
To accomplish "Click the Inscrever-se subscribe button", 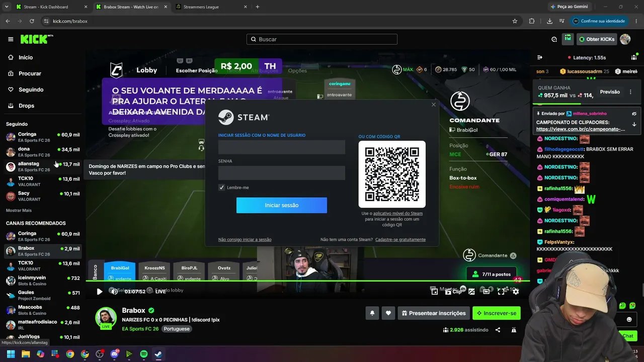I will [x=496, y=313].
